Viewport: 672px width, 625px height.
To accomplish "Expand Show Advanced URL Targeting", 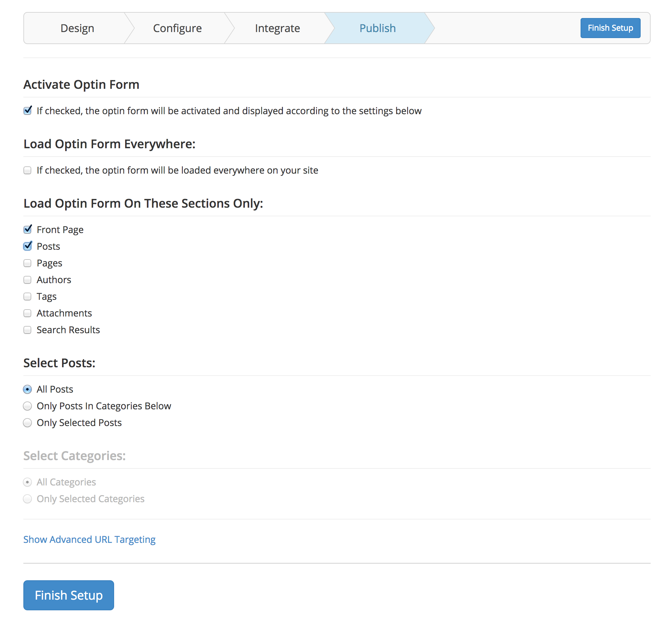I will coord(89,540).
